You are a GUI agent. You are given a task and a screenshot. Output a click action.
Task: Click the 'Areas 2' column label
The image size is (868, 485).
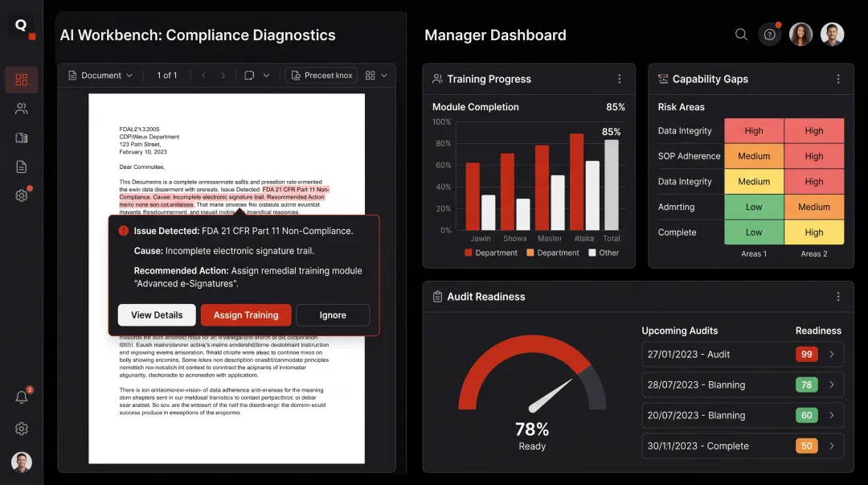point(814,254)
